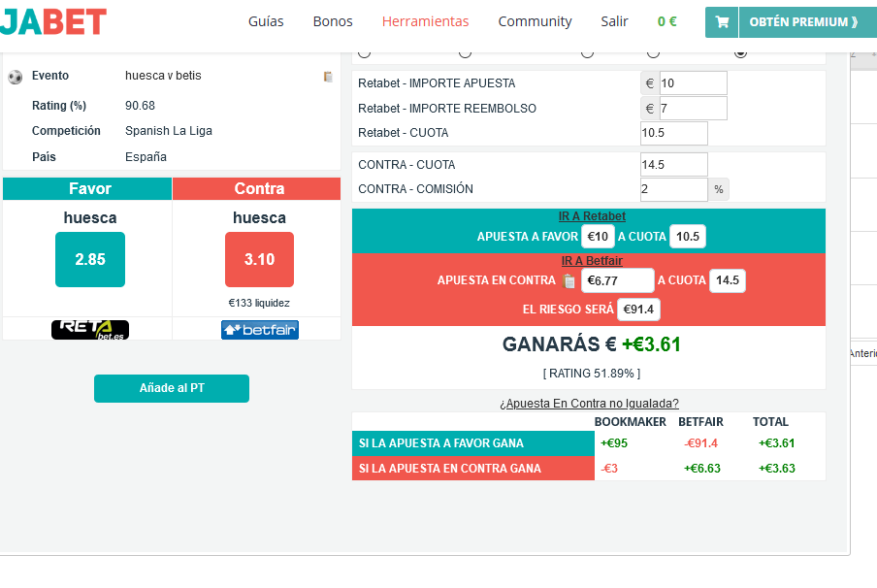Focus the CONTRA - COMISIÓN field

674,189
